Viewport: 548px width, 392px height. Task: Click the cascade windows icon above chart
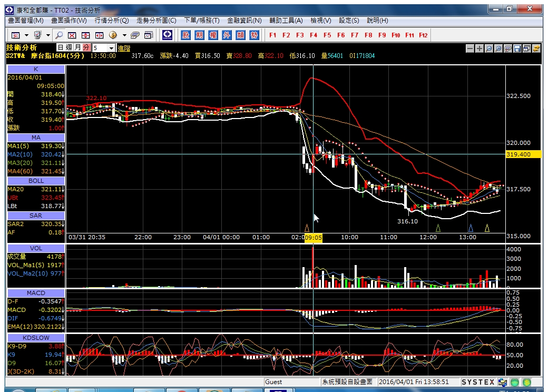click(527, 48)
